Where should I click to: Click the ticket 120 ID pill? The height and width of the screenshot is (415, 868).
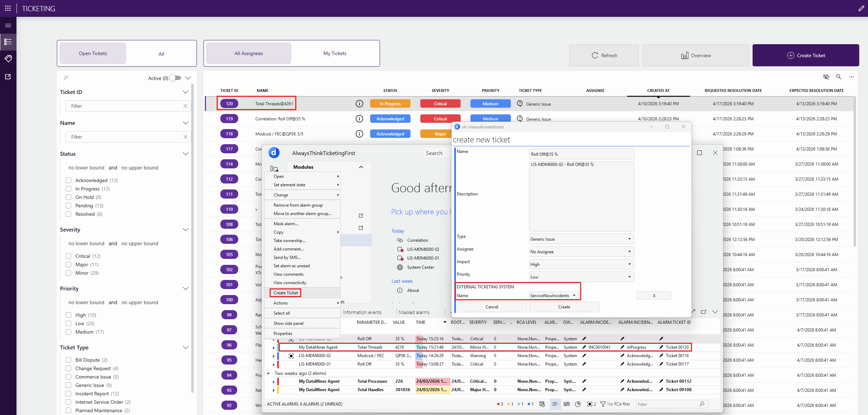[x=229, y=104]
